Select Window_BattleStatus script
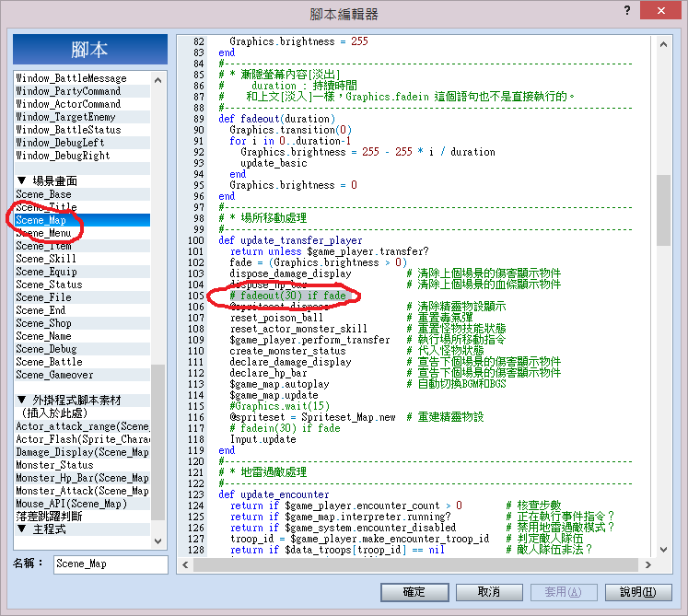688x616 pixels. [83, 130]
